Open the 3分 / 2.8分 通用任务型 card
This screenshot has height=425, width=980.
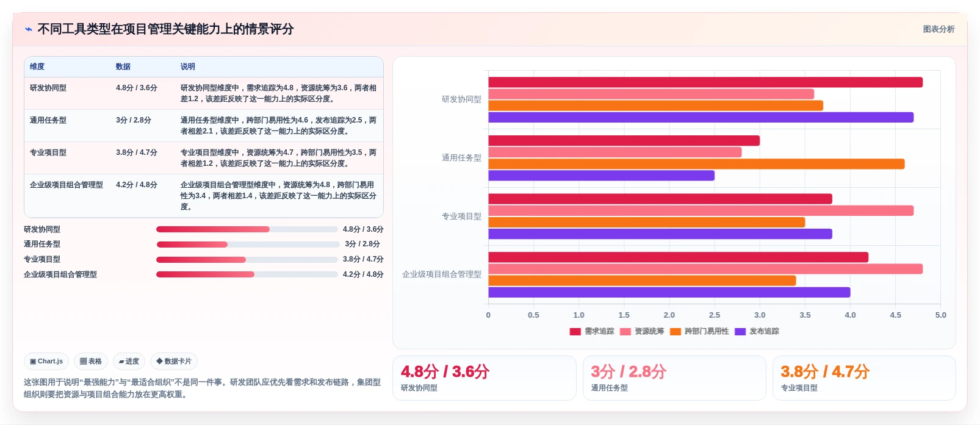674,378
